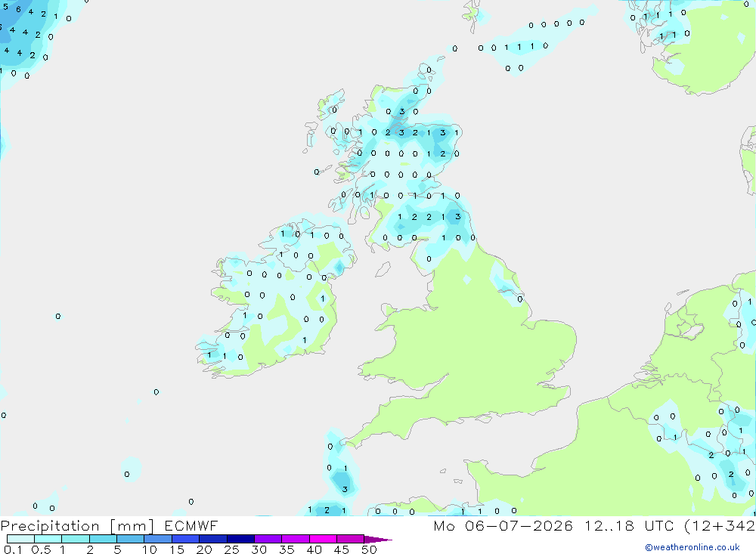Click the '0.1' legend scale label
The image size is (756, 554).
point(13,549)
